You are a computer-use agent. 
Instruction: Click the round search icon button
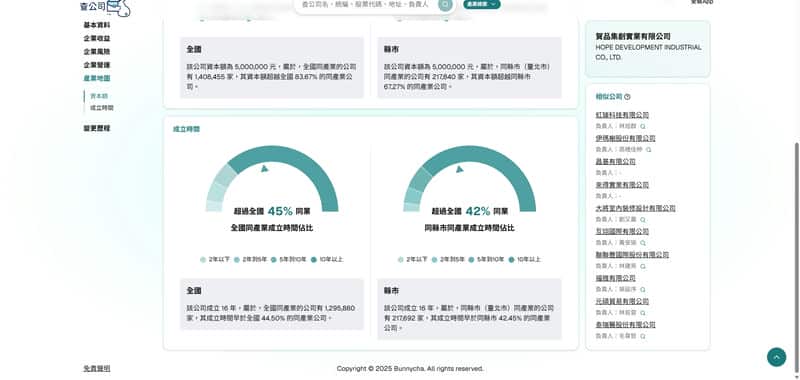coord(445,5)
